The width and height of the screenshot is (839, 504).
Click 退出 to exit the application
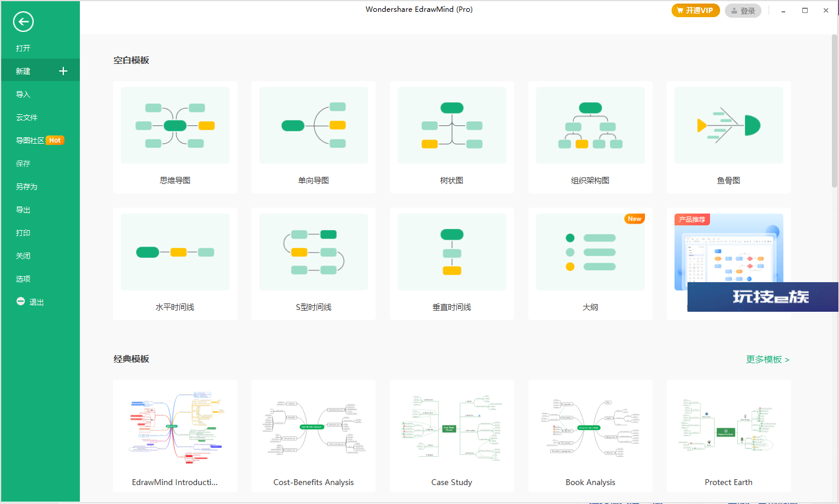pyautogui.click(x=40, y=302)
